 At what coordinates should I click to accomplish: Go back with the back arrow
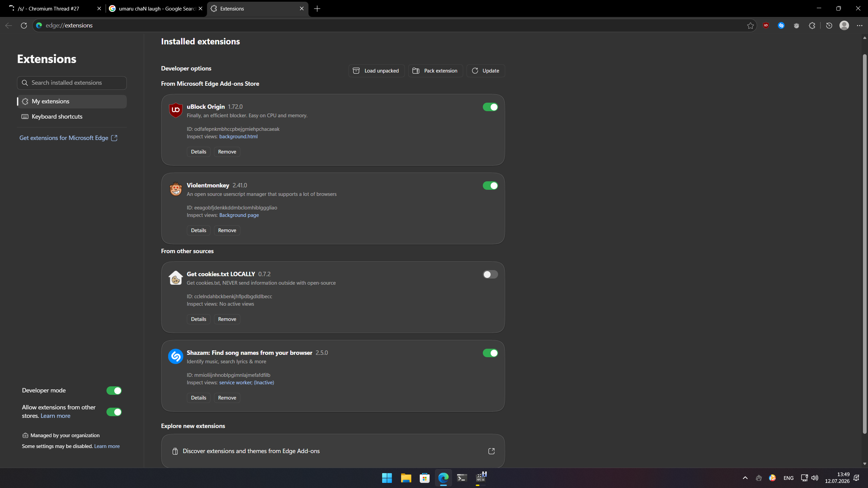point(8,25)
